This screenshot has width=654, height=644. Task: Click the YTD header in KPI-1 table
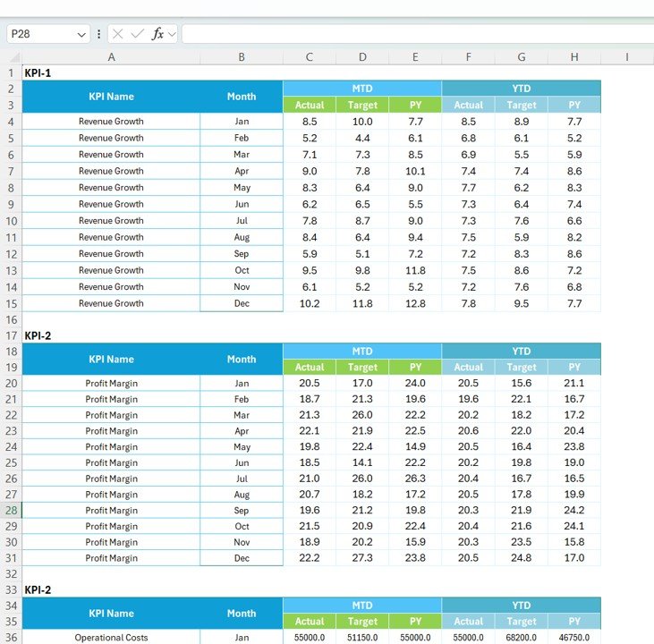point(522,89)
